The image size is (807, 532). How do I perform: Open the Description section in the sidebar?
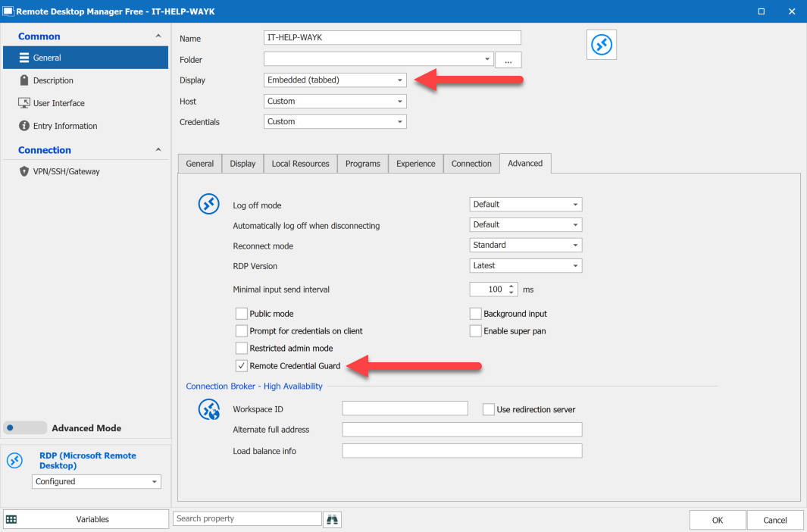(53, 80)
